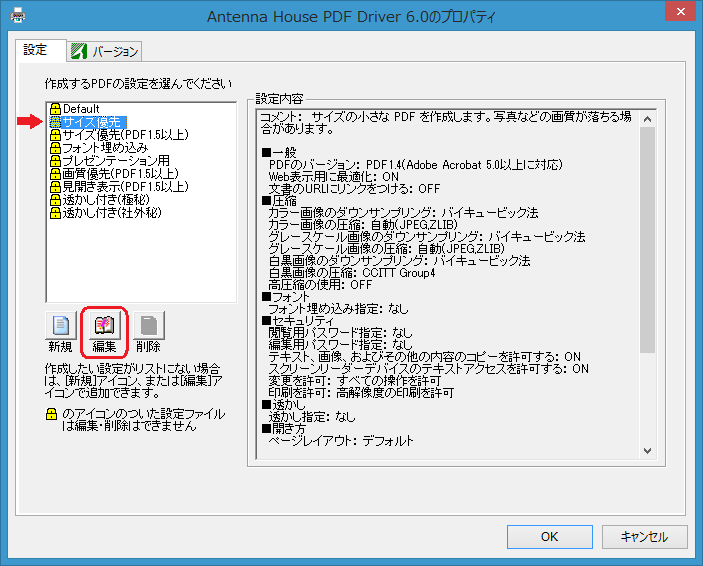Click the 設定内容 vertical scrollbar thumb

point(647,240)
